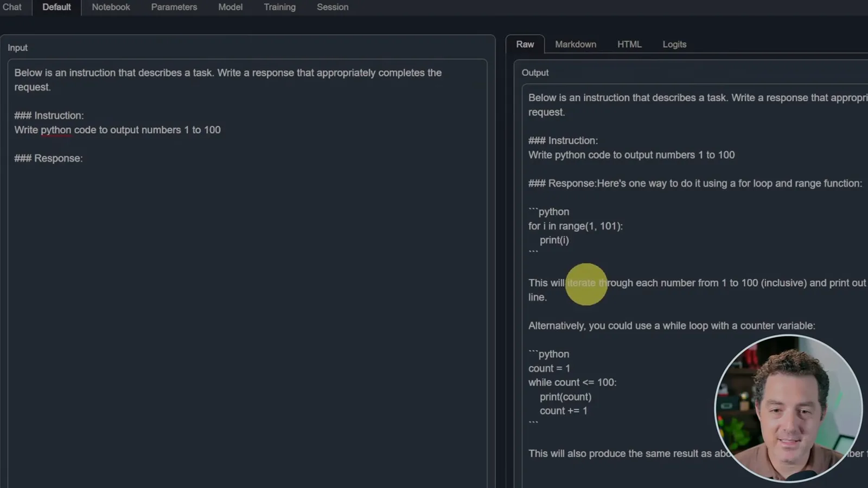Click the '### Instruction:' line in Output

(x=563, y=140)
